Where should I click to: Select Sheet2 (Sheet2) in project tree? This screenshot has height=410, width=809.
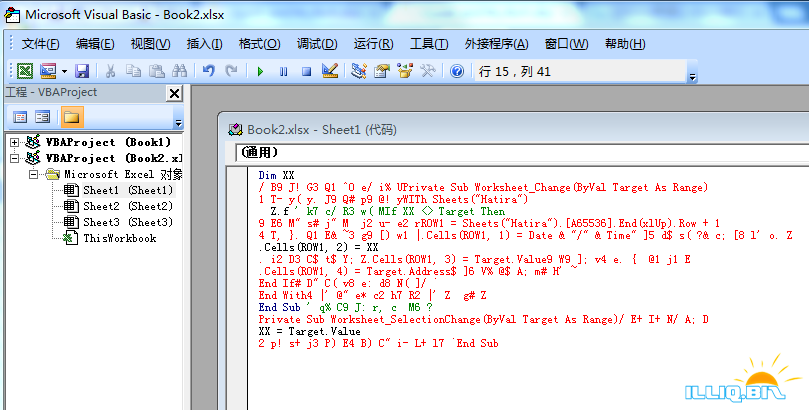128,206
